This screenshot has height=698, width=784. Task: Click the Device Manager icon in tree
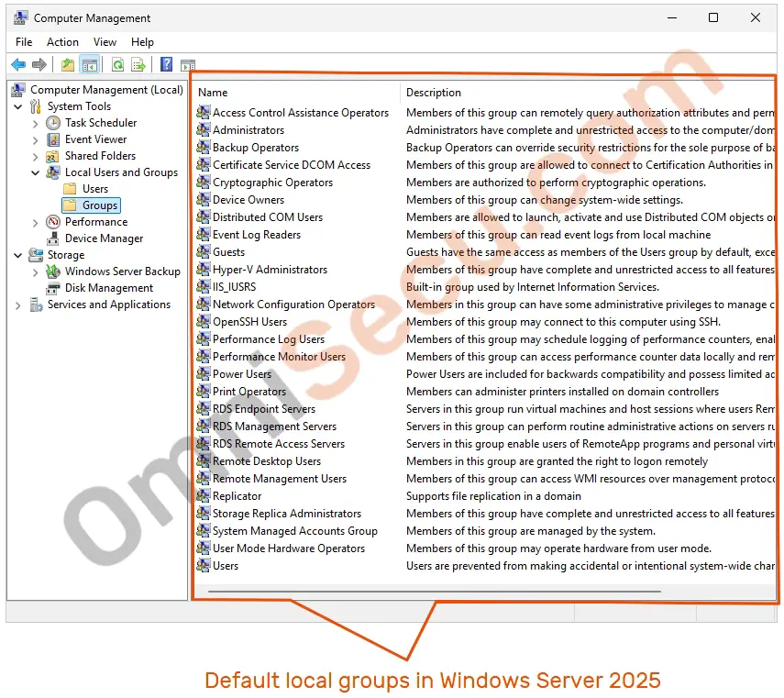click(x=53, y=238)
